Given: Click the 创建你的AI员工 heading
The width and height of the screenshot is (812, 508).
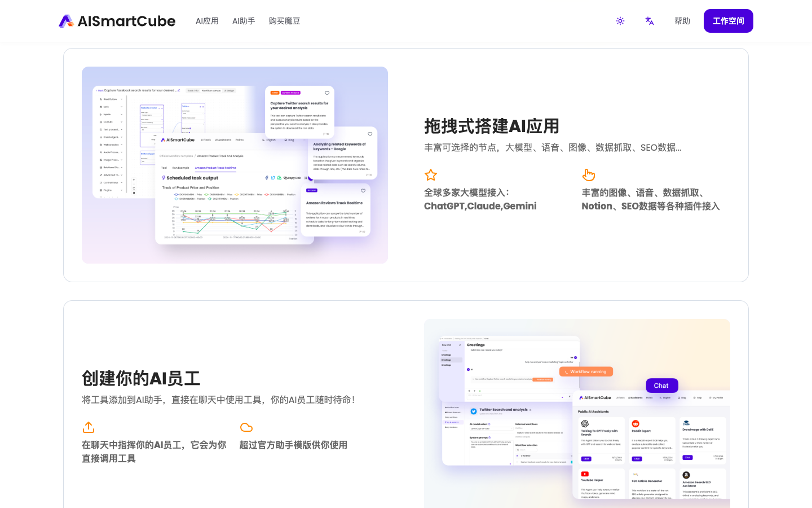Looking at the screenshot, I should (x=141, y=378).
